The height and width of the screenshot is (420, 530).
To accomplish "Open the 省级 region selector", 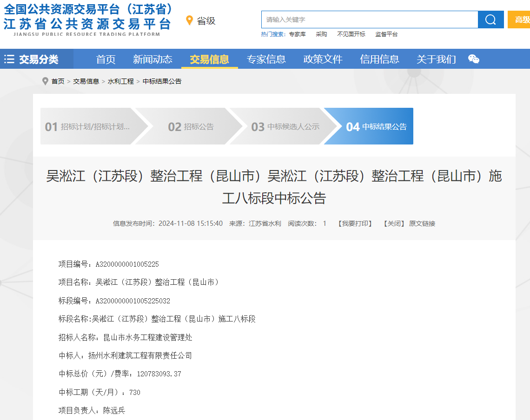I will pos(206,21).
